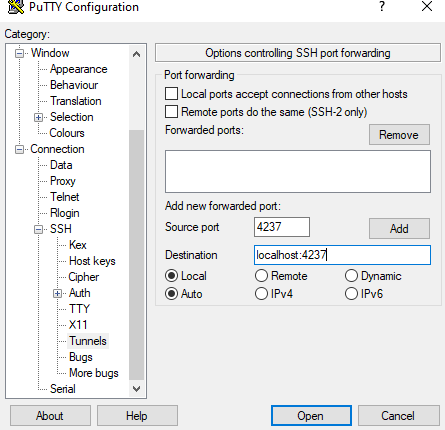The image size is (445, 430).
Task: Open the Behaviour category
Action: click(x=74, y=85)
